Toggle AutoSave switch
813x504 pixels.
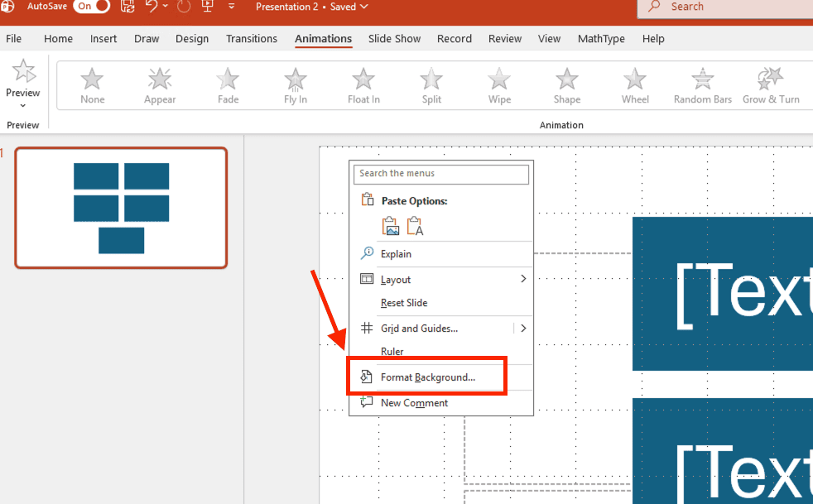[x=92, y=7]
